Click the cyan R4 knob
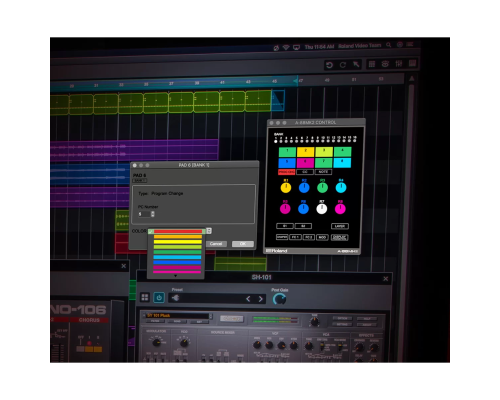500x400 pixels. tap(341, 188)
